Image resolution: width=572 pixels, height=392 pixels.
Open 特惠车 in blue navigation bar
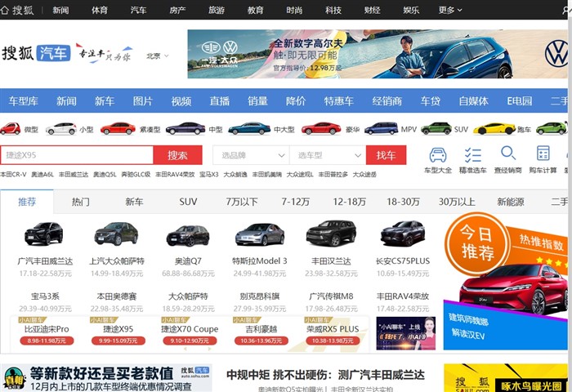coord(338,100)
